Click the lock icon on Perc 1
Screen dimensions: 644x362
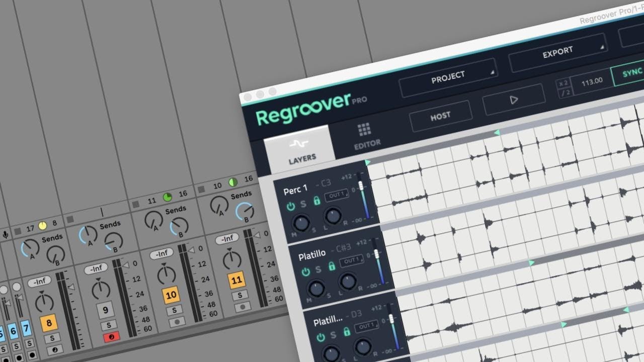(x=316, y=201)
